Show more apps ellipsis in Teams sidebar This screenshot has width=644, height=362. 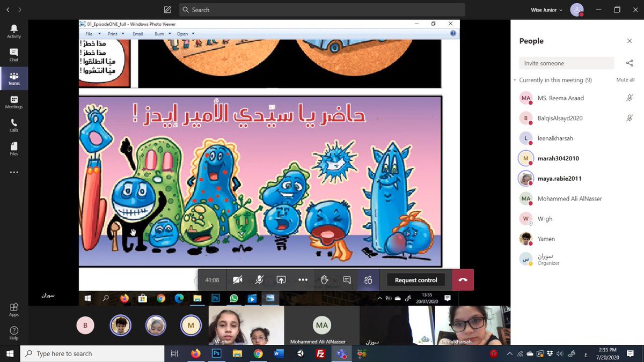tap(14, 172)
